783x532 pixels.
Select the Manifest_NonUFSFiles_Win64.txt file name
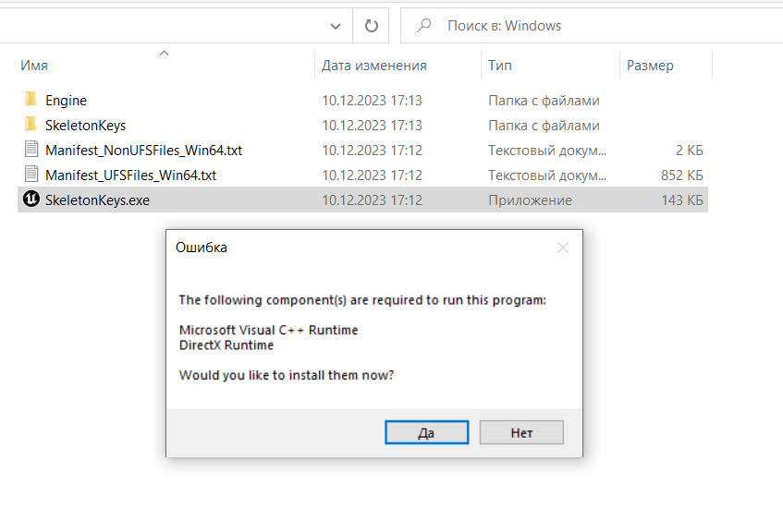[x=144, y=151]
